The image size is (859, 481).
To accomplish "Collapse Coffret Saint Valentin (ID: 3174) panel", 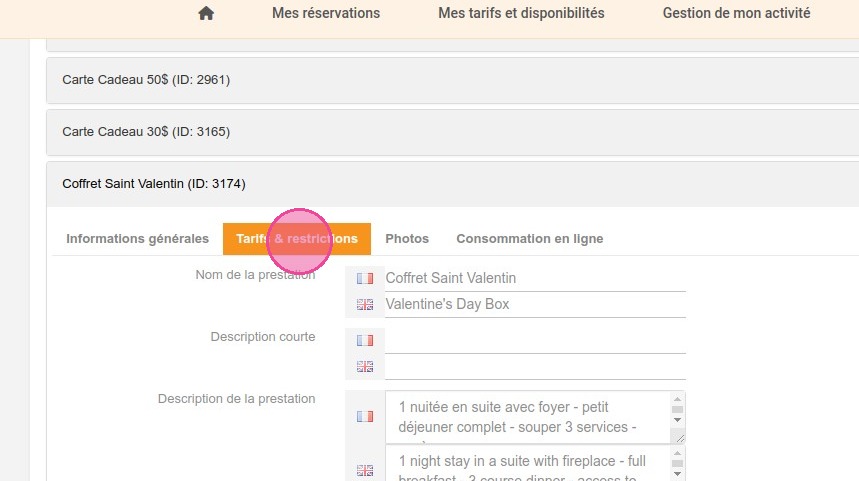I will (x=453, y=184).
